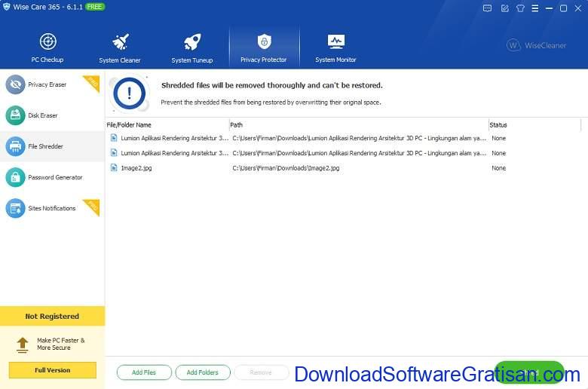Image resolution: width=588 pixels, height=389 pixels.
Task: Select File Shredder label in sidebar
Action: click(x=45, y=146)
